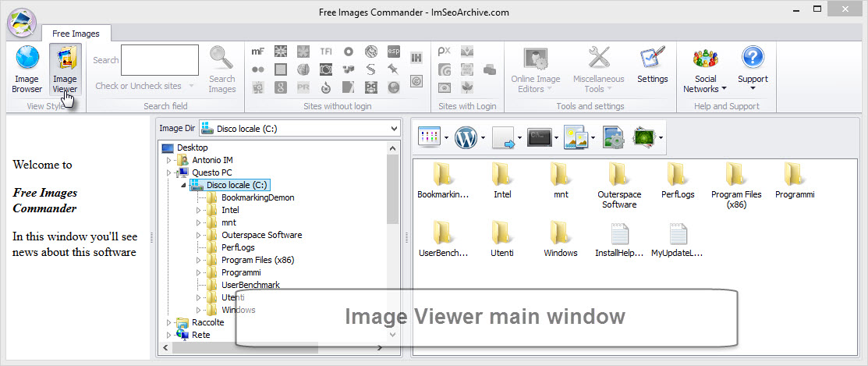Click the Search text input field
The height and width of the screenshot is (366, 868).
(160, 60)
